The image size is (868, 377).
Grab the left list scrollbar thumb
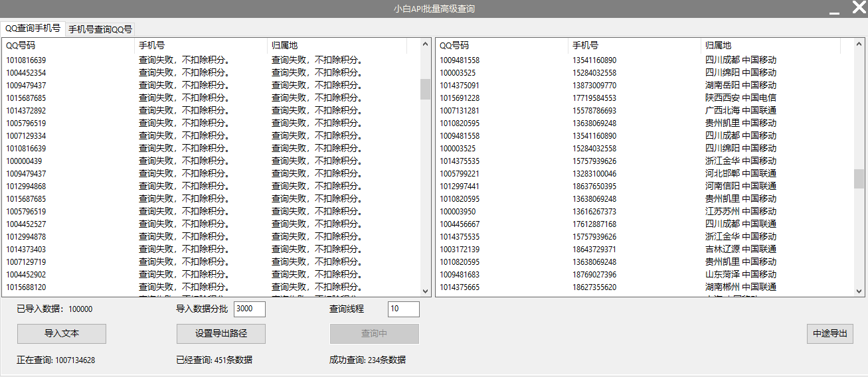tap(425, 89)
